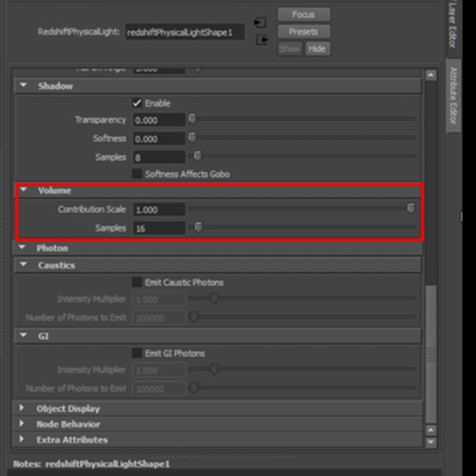This screenshot has width=476, height=476.
Task: Click the Contribution Scale value field
Action: pyautogui.click(x=159, y=209)
